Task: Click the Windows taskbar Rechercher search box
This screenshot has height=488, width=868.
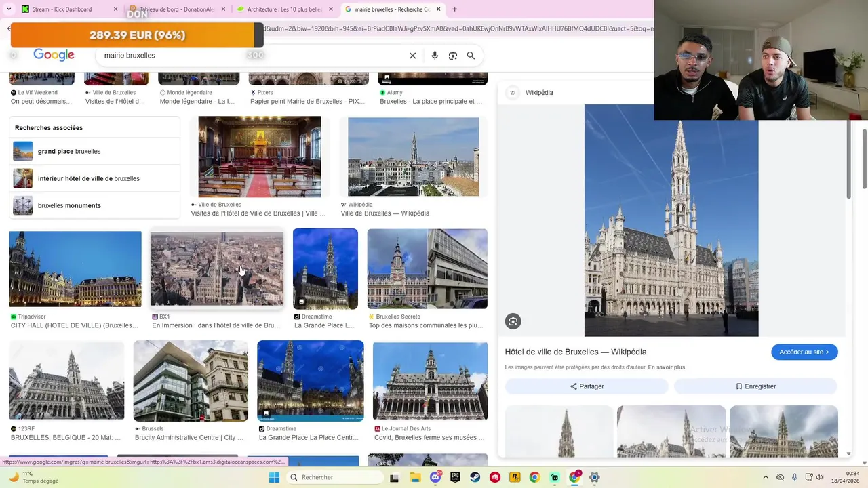Action: click(334, 477)
